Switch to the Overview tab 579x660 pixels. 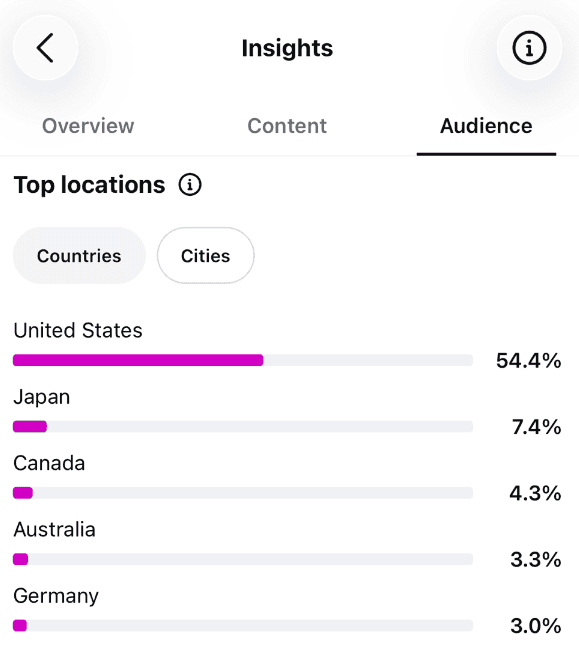[88, 126]
